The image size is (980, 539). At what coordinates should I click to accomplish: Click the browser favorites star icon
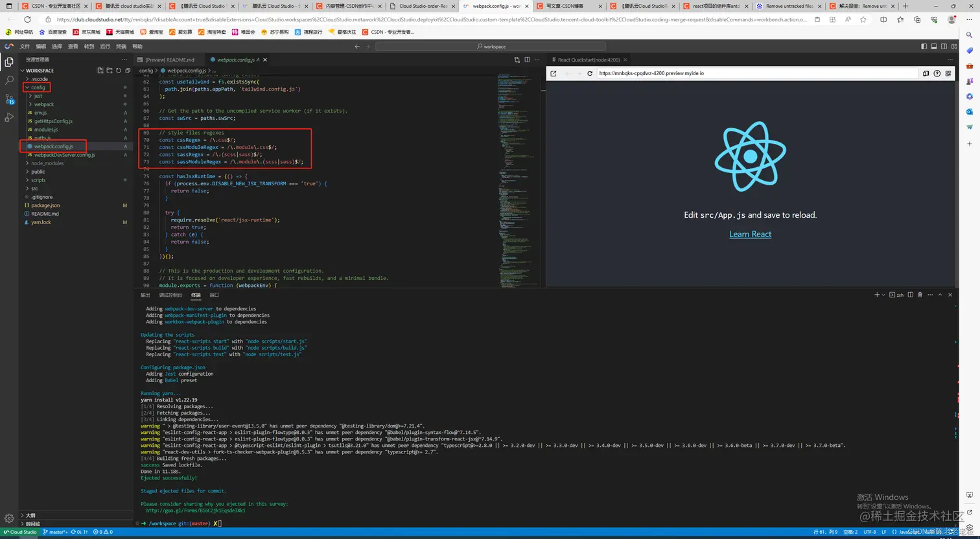pos(863,19)
